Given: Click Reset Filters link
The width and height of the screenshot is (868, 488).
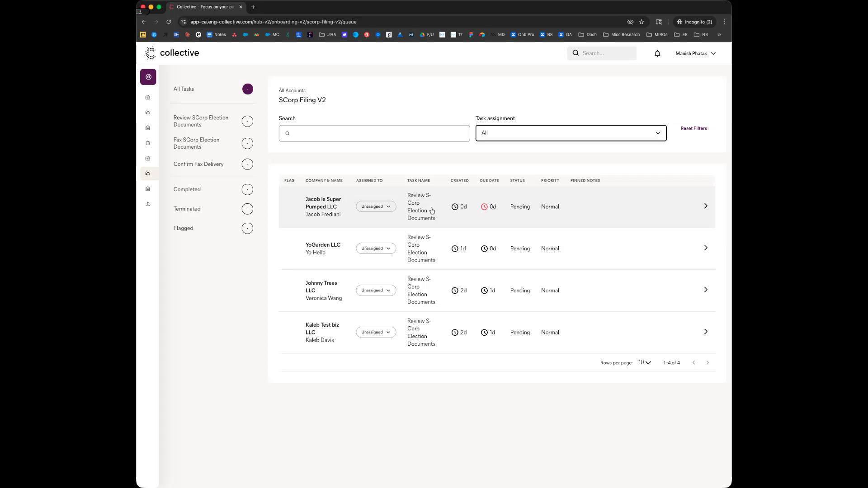Looking at the screenshot, I should click(x=693, y=128).
